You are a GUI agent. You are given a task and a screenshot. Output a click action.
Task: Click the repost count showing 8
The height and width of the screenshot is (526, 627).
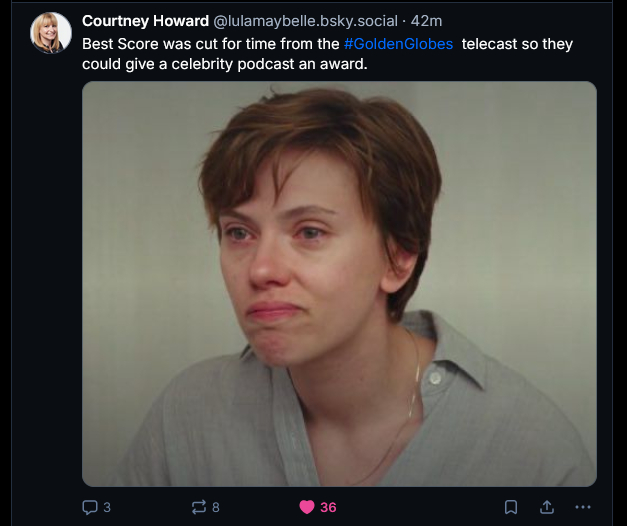tap(216, 507)
